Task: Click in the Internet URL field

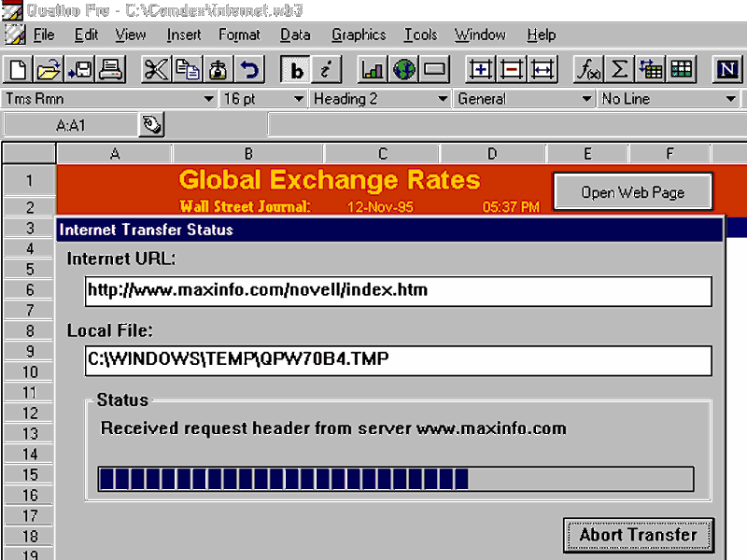Action: [399, 291]
